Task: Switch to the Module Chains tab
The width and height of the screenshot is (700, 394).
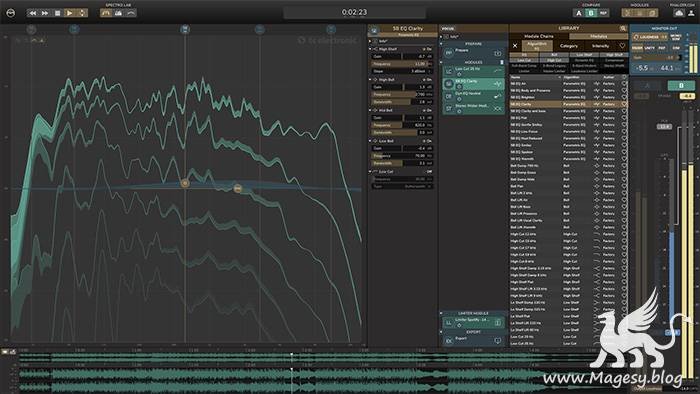Action: click(x=539, y=36)
